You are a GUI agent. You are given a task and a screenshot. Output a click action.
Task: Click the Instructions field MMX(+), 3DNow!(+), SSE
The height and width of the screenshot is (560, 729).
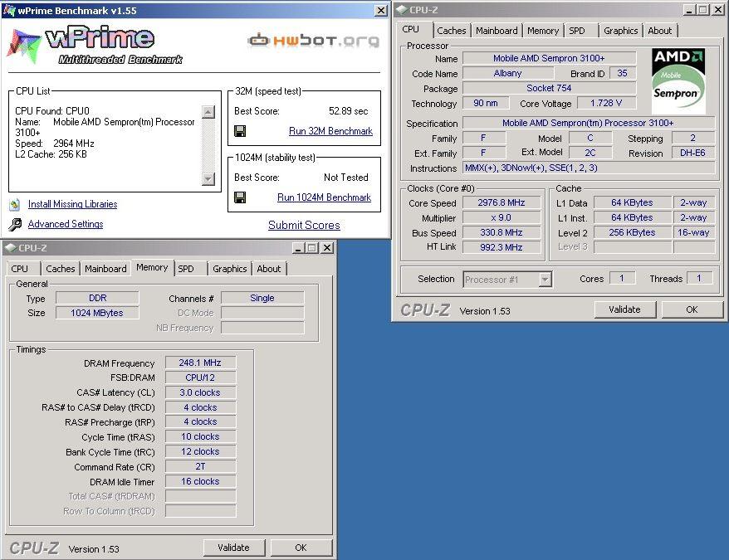click(589, 168)
